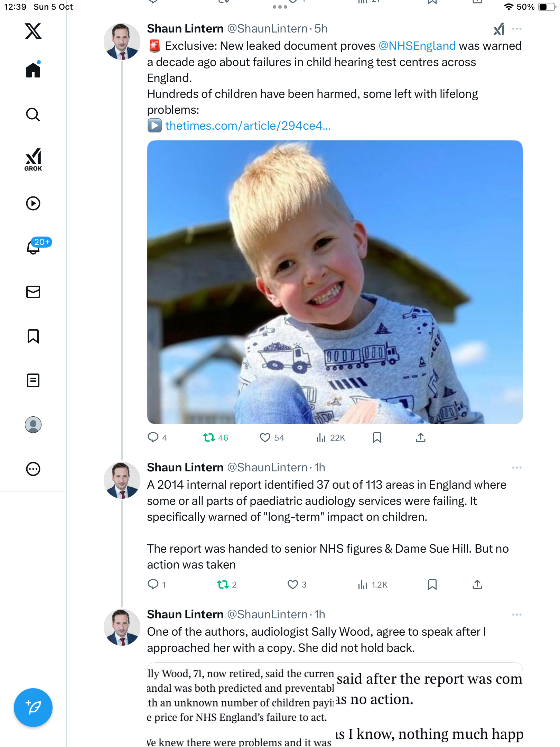Open the Notifications bell with 20+ badge
The width and height of the screenshot is (560, 747).
click(x=34, y=247)
